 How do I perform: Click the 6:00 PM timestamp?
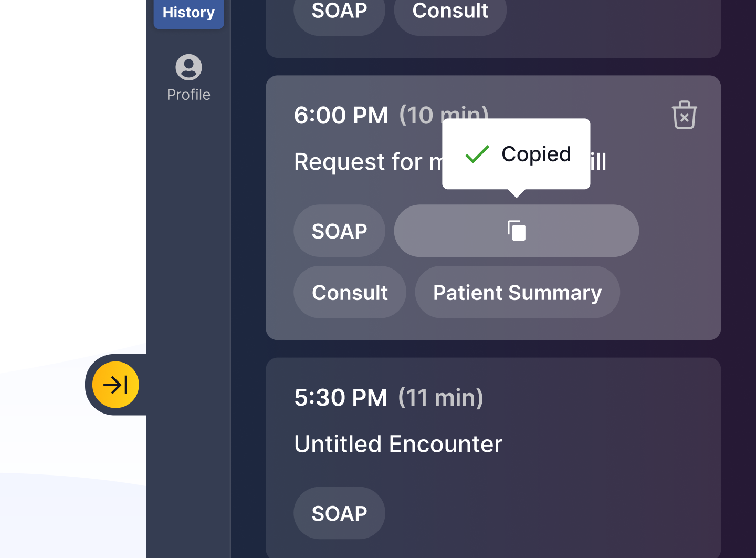[x=341, y=116]
